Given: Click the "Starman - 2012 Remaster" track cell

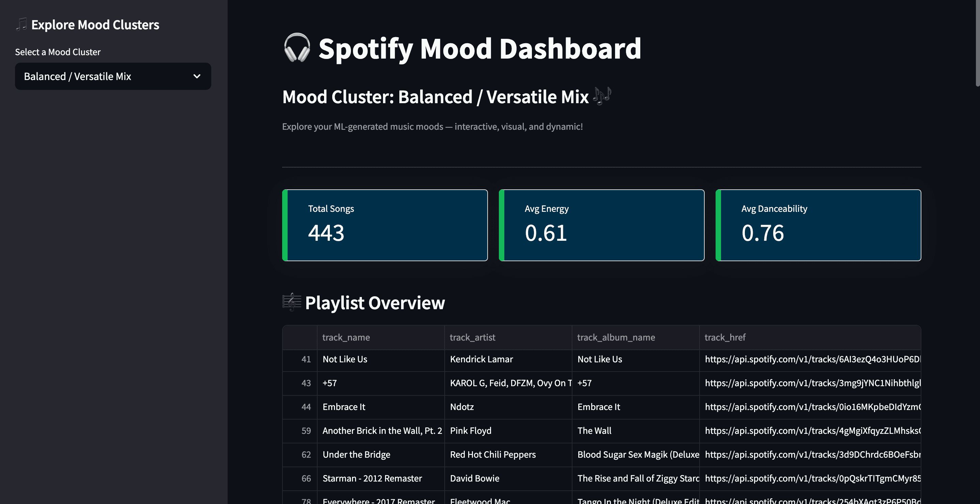Looking at the screenshot, I should click(x=381, y=478).
